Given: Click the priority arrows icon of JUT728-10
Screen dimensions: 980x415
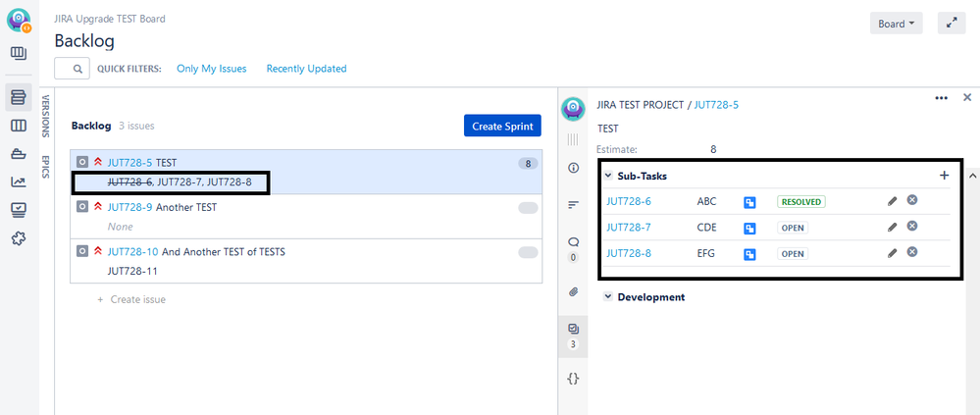Looking at the screenshot, I should (x=97, y=251).
